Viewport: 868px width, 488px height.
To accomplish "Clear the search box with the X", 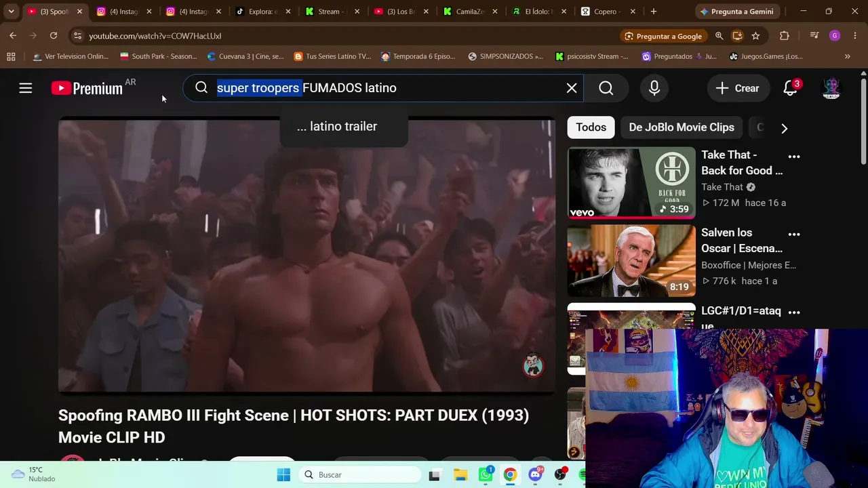I will coord(572,88).
